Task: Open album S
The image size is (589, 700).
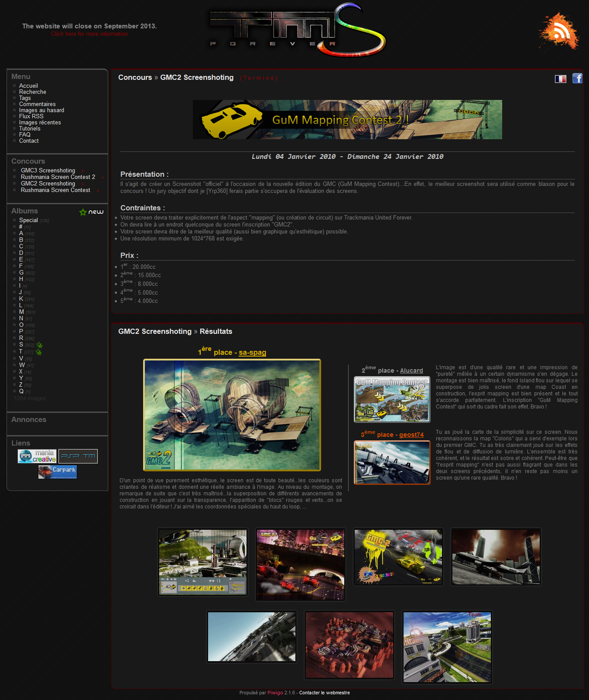Action: pyautogui.click(x=21, y=344)
